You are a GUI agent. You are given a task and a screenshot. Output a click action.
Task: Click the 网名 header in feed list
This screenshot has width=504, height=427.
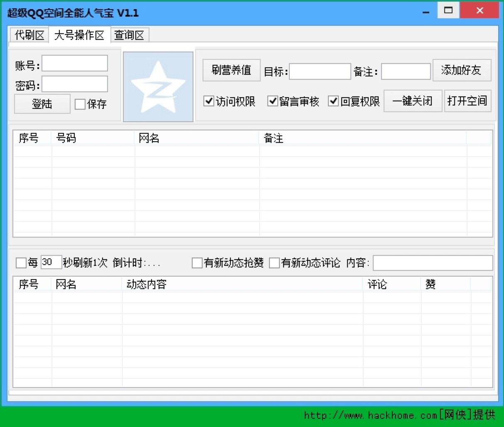87,284
